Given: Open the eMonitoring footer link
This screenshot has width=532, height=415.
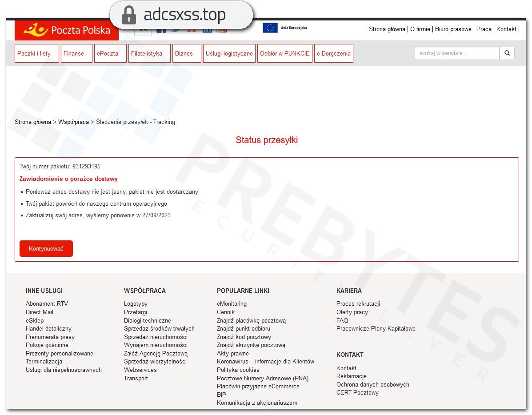Looking at the screenshot, I should point(232,304).
